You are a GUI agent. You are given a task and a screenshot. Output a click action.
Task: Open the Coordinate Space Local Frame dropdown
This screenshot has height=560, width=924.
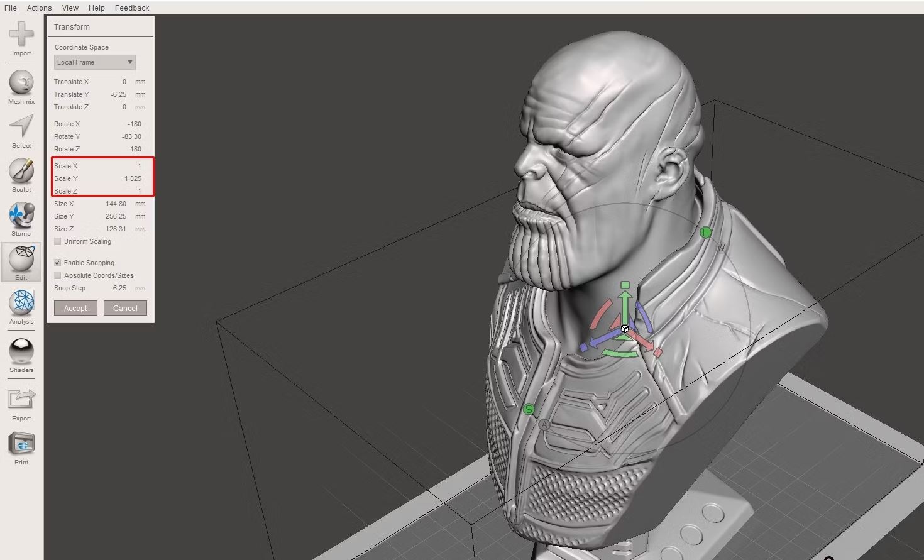coord(94,62)
